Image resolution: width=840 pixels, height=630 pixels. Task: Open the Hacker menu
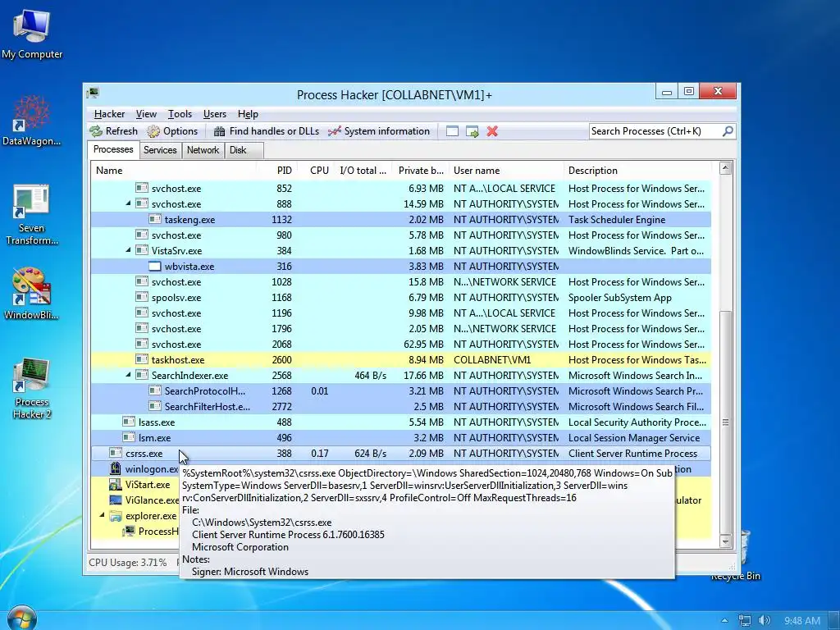109,114
